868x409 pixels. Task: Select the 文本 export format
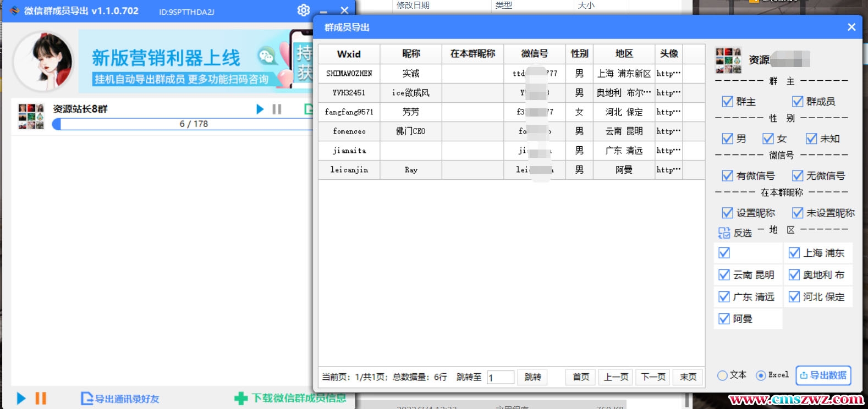722,375
